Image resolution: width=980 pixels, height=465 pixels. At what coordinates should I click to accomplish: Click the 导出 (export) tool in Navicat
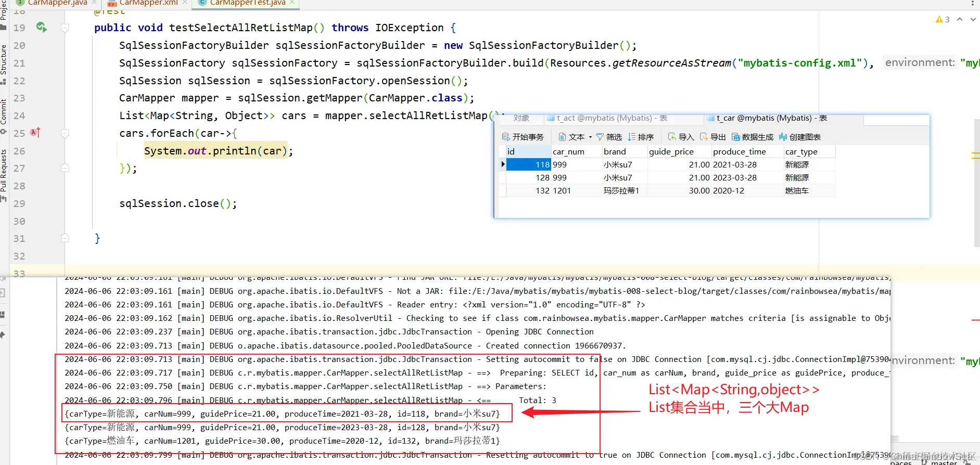pos(713,137)
